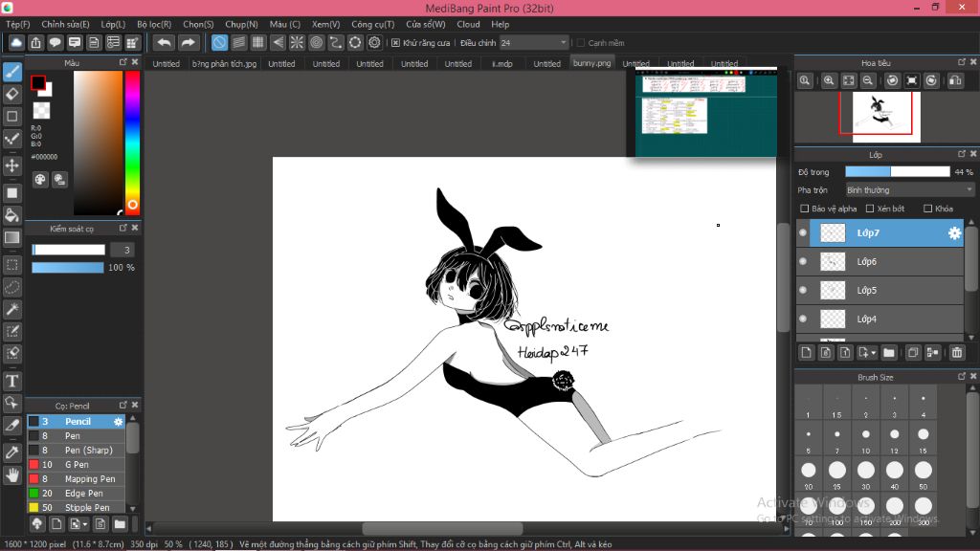Click the Undo arrow in toolbar
Viewport: 980px width, 551px height.
pos(164,42)
